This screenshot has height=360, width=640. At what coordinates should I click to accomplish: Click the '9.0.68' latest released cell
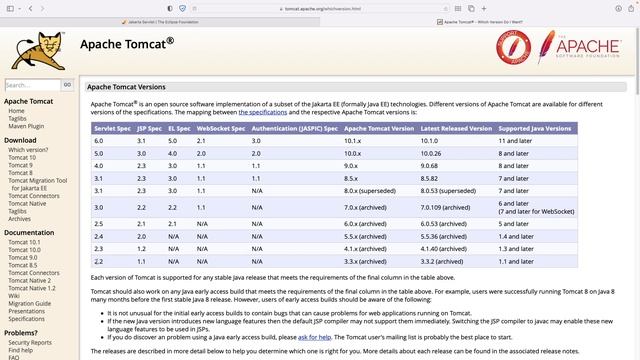pos(429,166)
